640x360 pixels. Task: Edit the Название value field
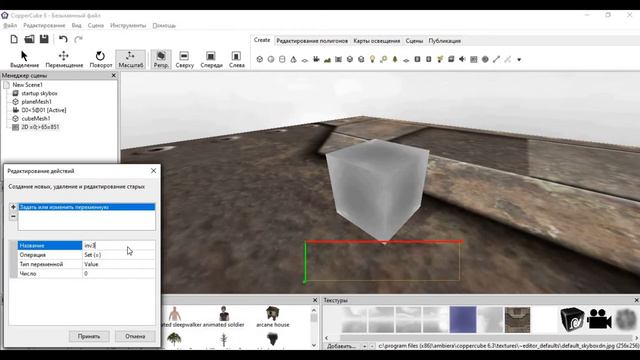118,245
